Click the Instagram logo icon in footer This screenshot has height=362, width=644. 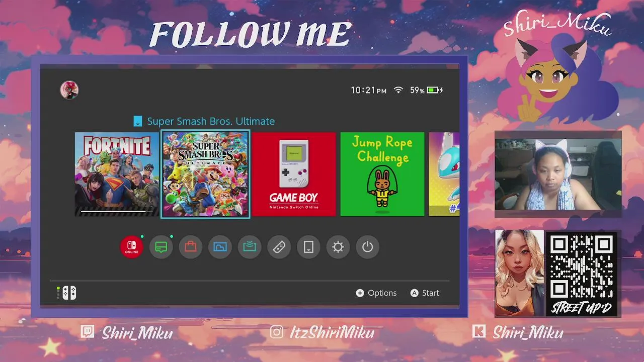point(277,332)
